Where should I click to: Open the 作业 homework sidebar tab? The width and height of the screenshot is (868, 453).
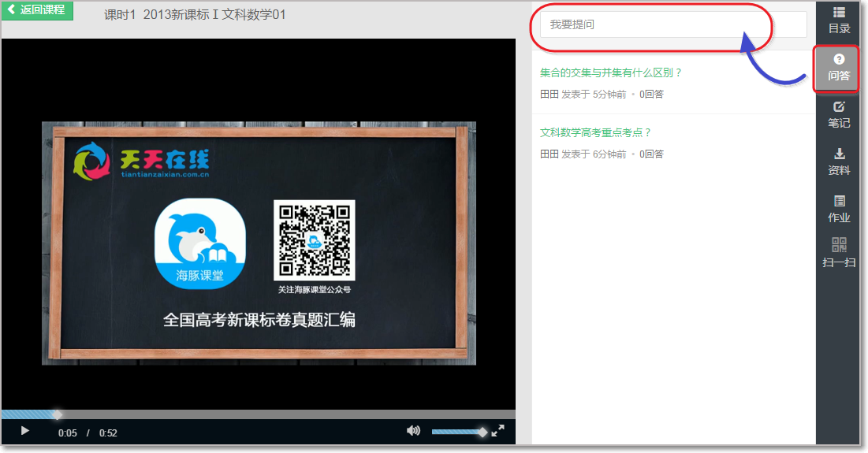pos(839,209)
